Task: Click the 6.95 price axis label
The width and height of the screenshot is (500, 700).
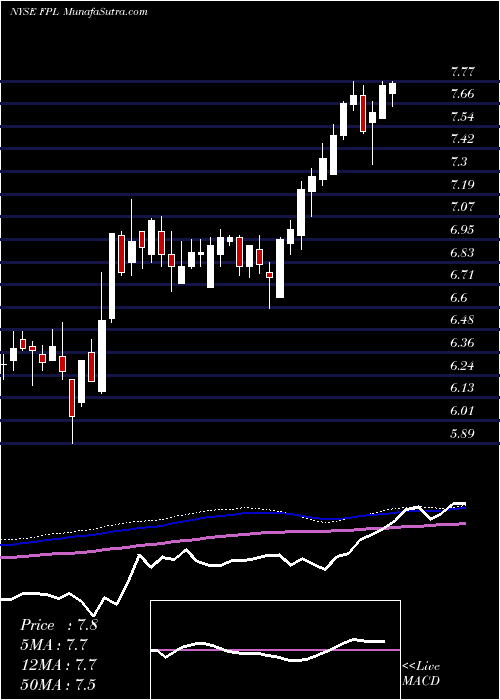Action: tap(462, 229)
